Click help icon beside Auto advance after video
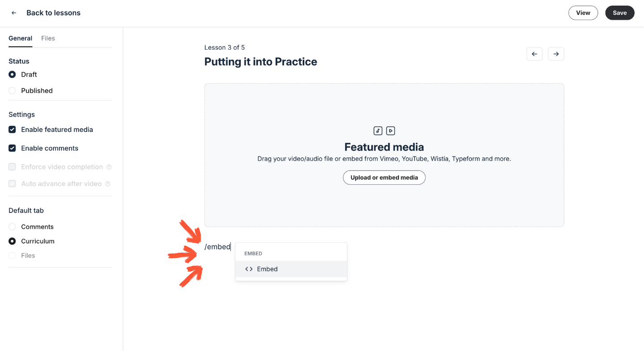This screenshot has width=644, height=351. tap(108, 184)
